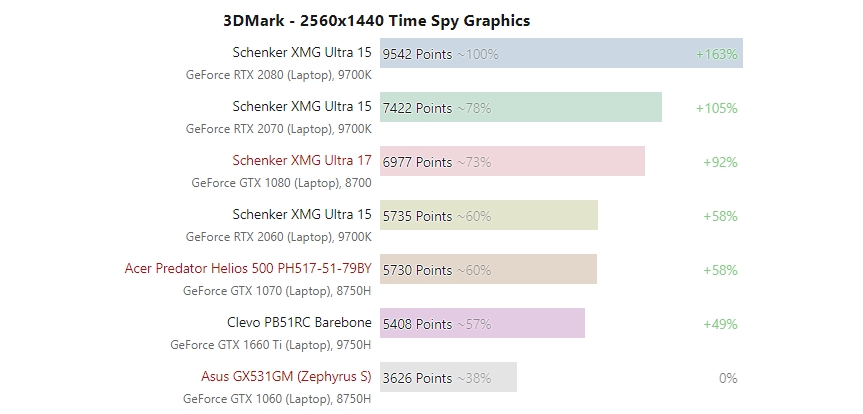Viewport: 863px width, 414px height.
Task: Open the Schenker XMG Ultra 17 link
Action: pyautogui.click(x=301, y=160)
